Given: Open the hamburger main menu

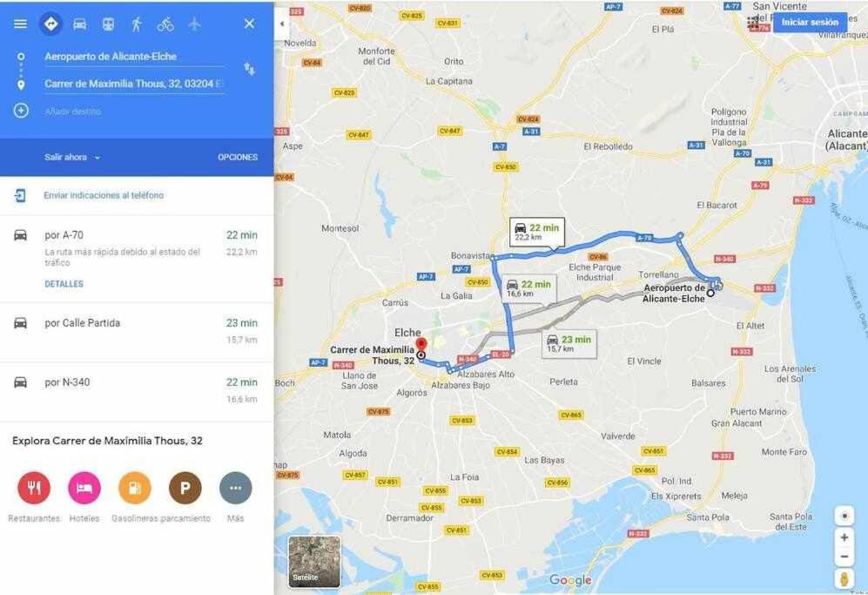Looking at the screenshot, I should (x=21, y=24).
